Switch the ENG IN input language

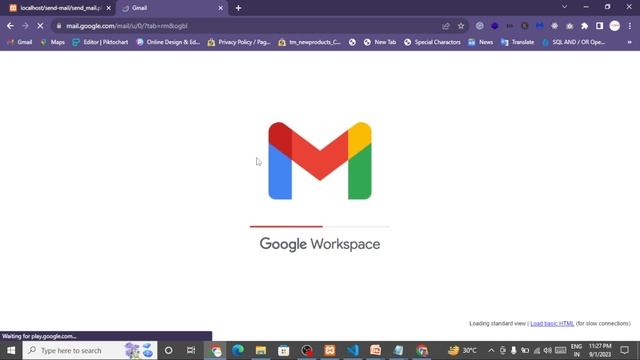(x=576, y=350)
